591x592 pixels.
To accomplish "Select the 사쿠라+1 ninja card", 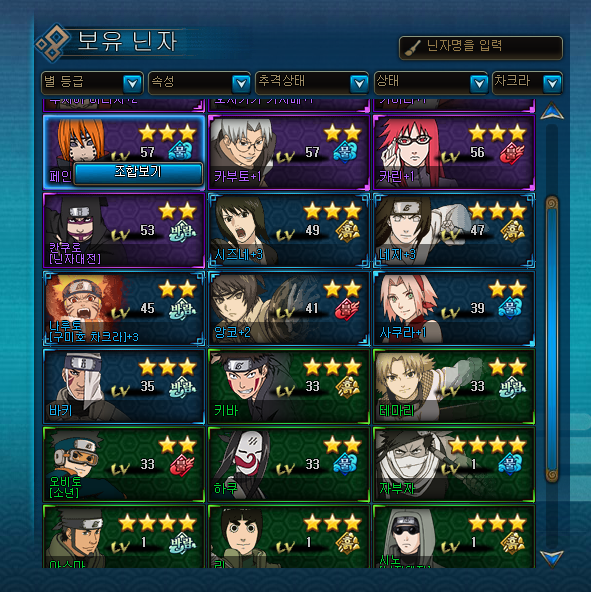I will click(x=454, y=308).
